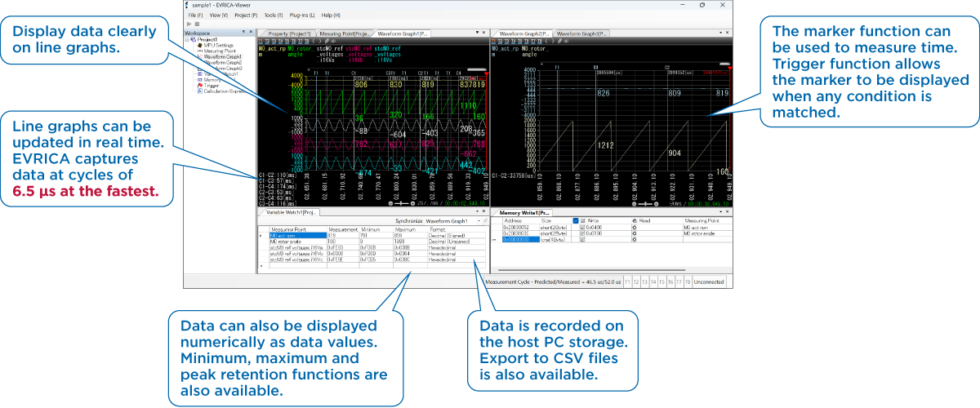This screenshot has height=408, width=980.
Task: Select T4 trigger button in Waveform Graph2 toolbar
Action: (x=513, y=41)
